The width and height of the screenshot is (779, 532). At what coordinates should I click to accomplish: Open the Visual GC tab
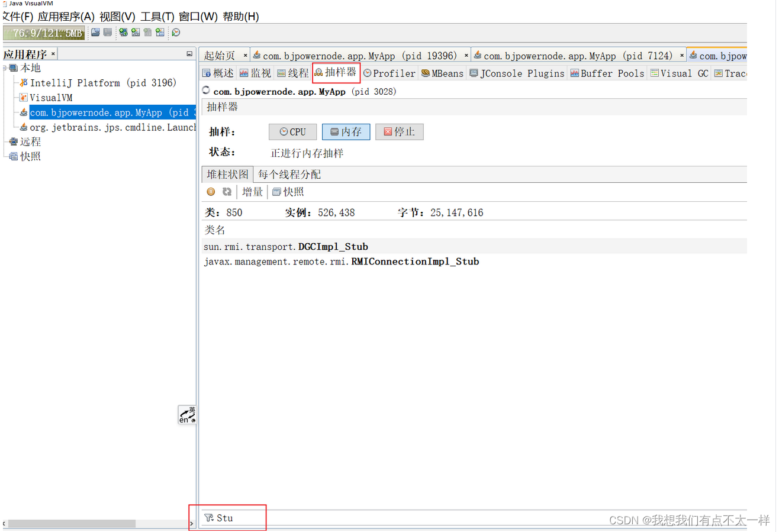[679, 73]
